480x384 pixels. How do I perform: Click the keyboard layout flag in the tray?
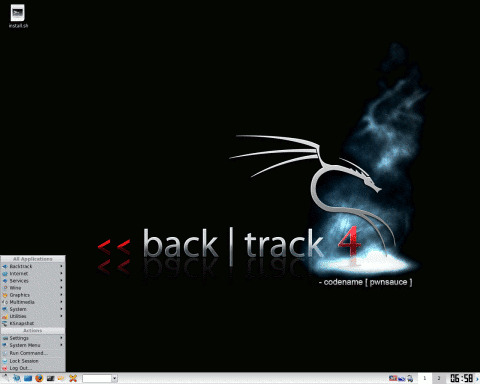[393, 378]
